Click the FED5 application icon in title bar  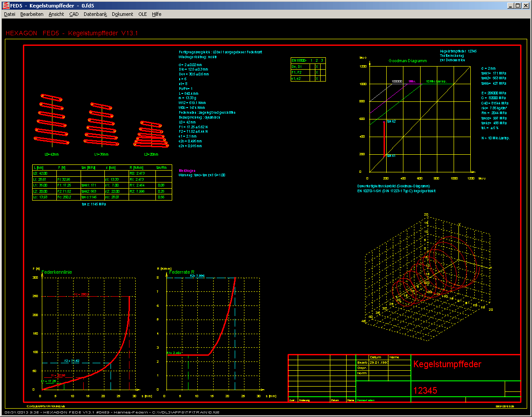[x=6, y=6]
